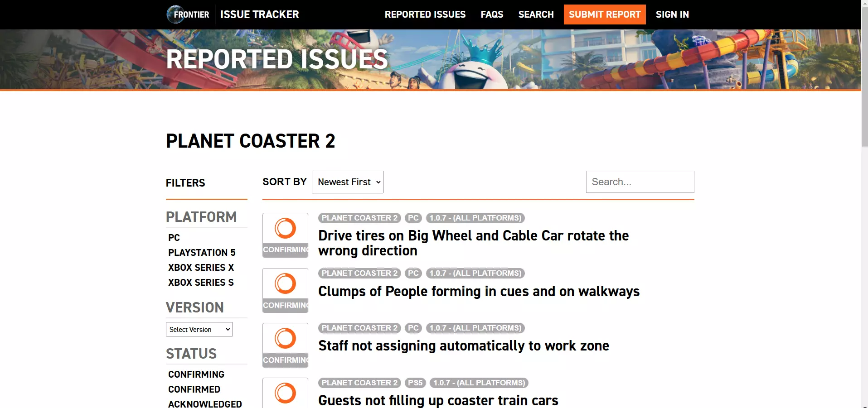Viewport: 868px width, 408px height.
Task: Click the status icon for Staff not assigning issue
Action: [285, 345]
